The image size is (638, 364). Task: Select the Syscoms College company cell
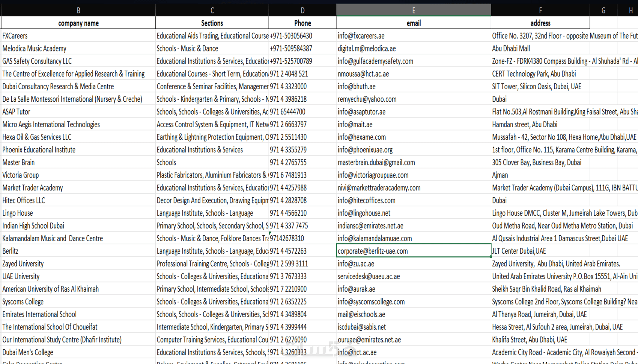click(78, 302)
